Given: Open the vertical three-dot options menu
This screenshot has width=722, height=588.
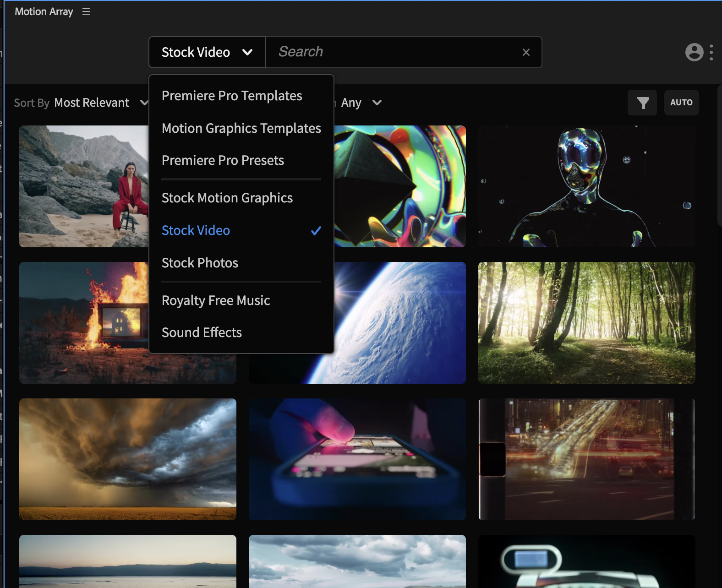Looking at the screenshot, I should point(711,52).
